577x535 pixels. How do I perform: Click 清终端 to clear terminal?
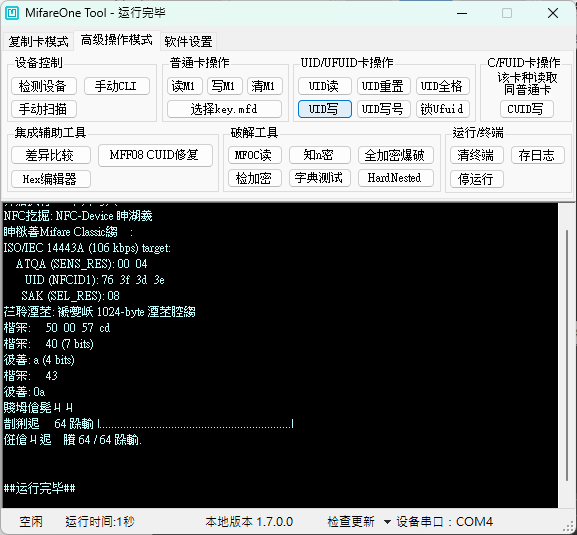477,155
